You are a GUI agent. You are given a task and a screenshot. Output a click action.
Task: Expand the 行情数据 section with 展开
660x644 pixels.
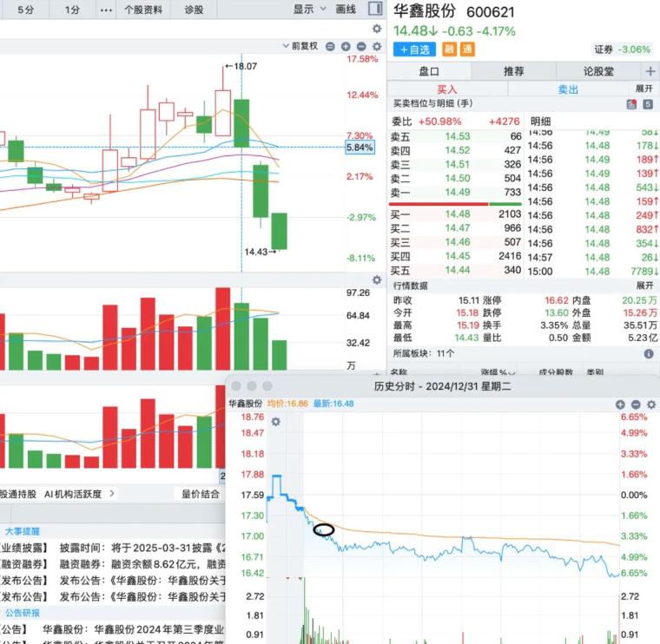tap(644, 285)
